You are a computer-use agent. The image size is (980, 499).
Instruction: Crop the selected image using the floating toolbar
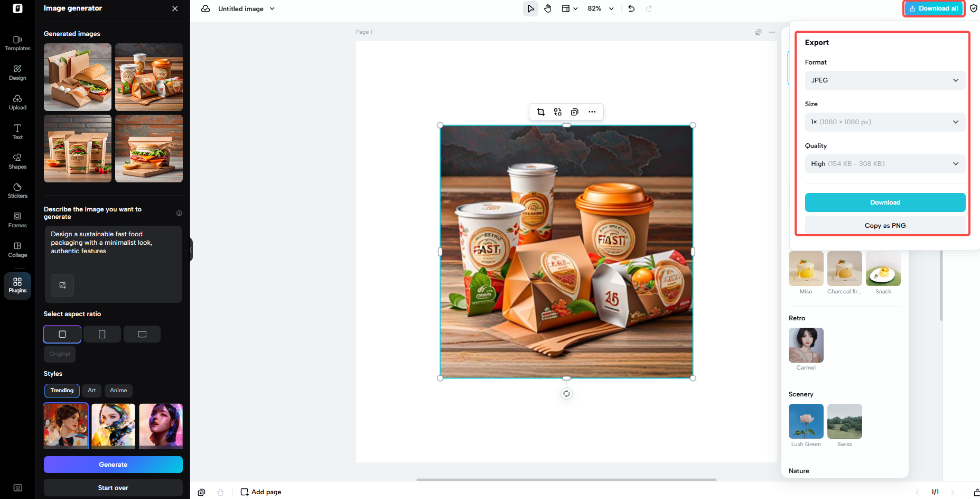pyautogui.click(x=540, y=112)
